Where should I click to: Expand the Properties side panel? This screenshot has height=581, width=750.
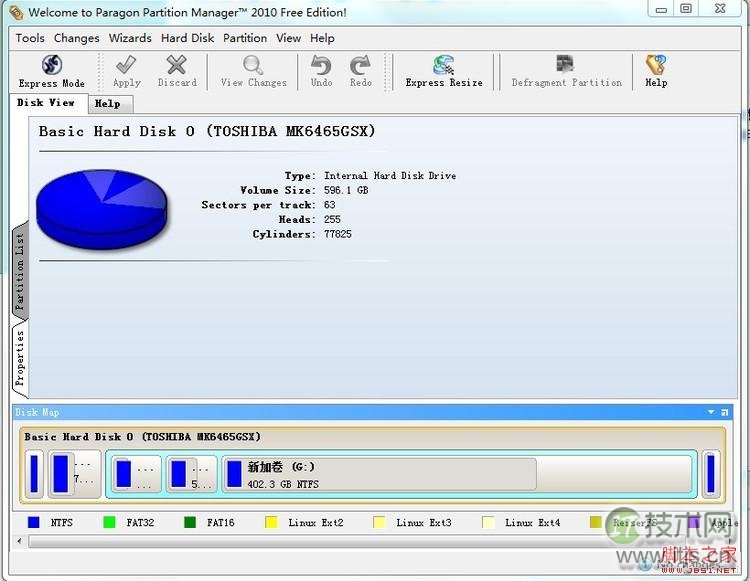pos(19,357)
